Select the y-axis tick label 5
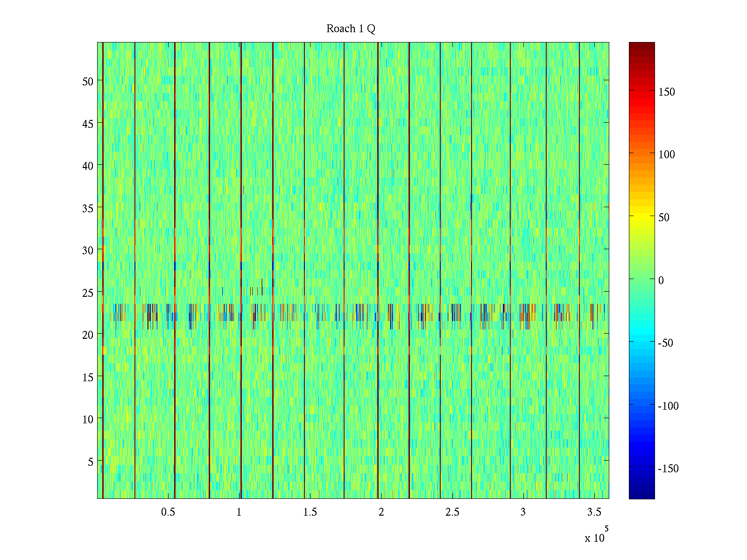The height and width of the screenshot is (560, 747). pyautogui.click(x=91, y=462)
